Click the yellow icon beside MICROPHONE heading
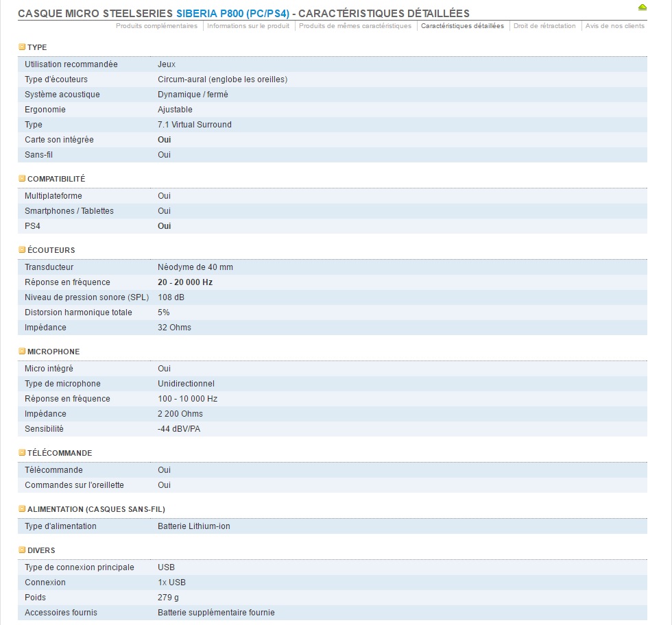Screen dimensions: 672x625 (22, 352)
